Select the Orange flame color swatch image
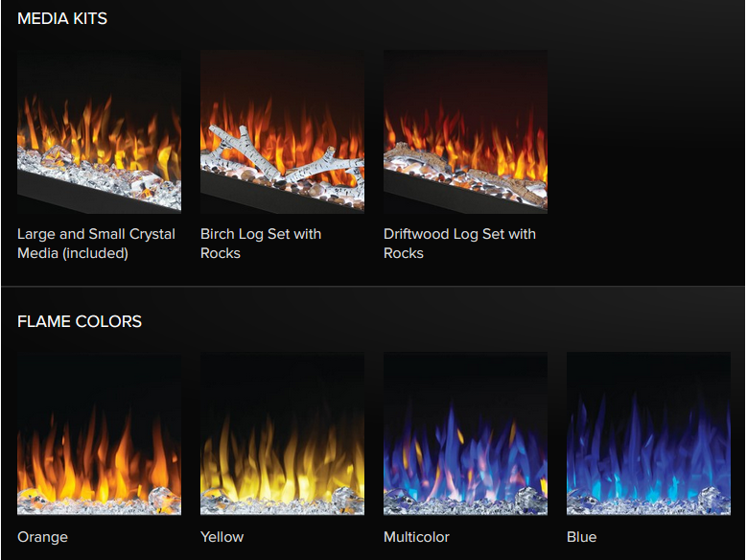Screen dimensions: 747x560 click(x=99, y=433)
